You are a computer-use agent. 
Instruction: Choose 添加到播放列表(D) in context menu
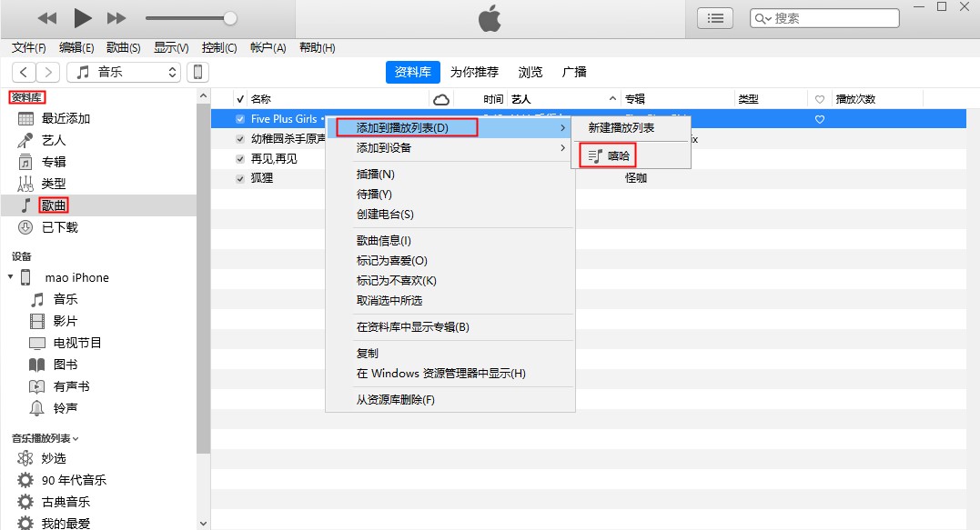point(450,128)
